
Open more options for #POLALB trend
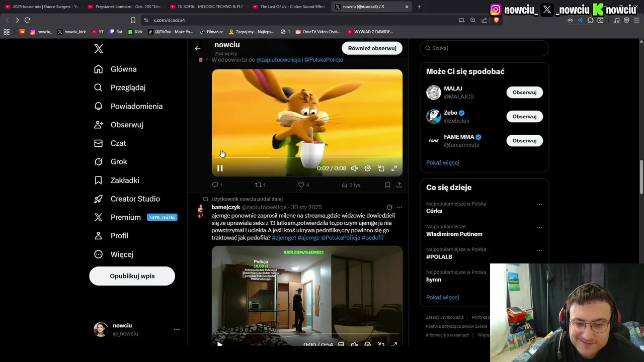[539, 250]
